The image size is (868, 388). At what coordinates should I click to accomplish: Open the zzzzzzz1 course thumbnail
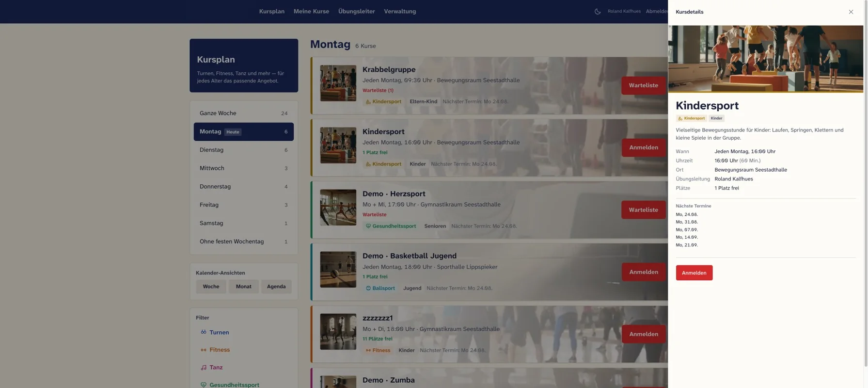(x=338, y=332)
